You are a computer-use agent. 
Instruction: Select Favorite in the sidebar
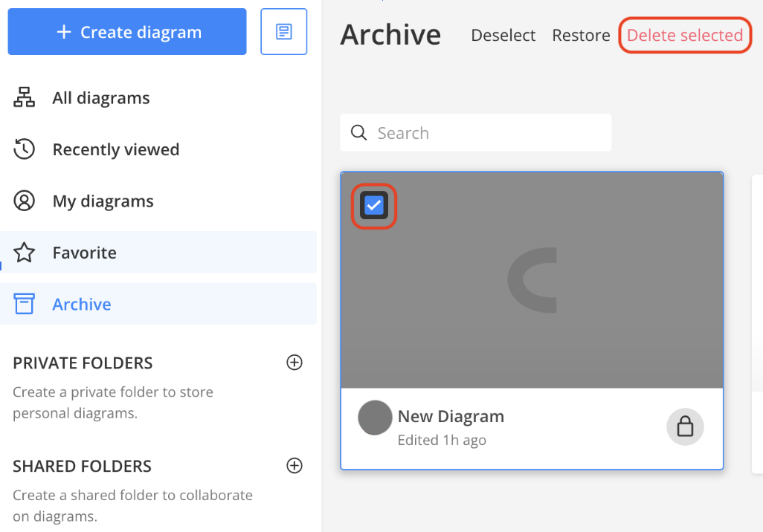[x=158, y=253]
